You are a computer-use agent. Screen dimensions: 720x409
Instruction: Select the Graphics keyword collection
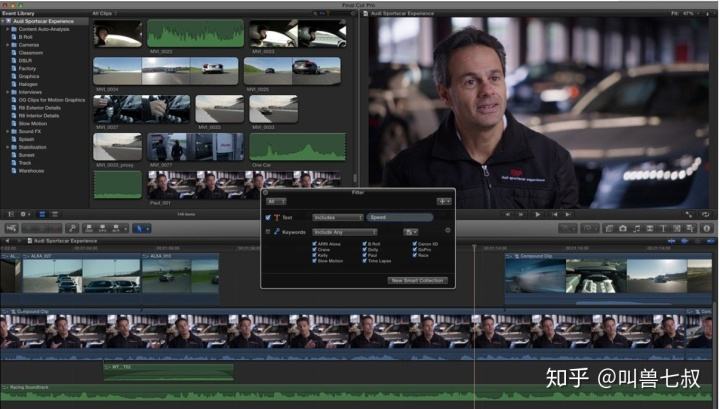point(28,76)
